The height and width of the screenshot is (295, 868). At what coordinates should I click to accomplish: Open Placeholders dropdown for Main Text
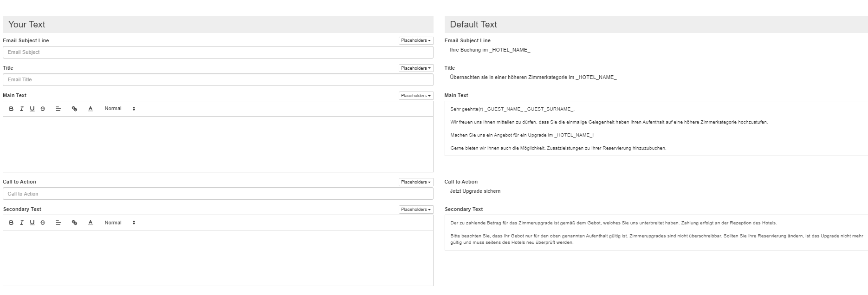(x=416, y=96)
